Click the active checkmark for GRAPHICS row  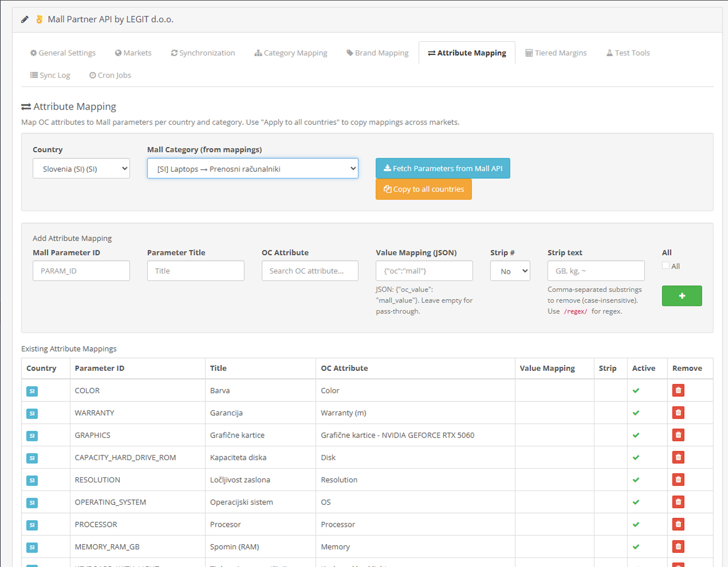(636, 436)
